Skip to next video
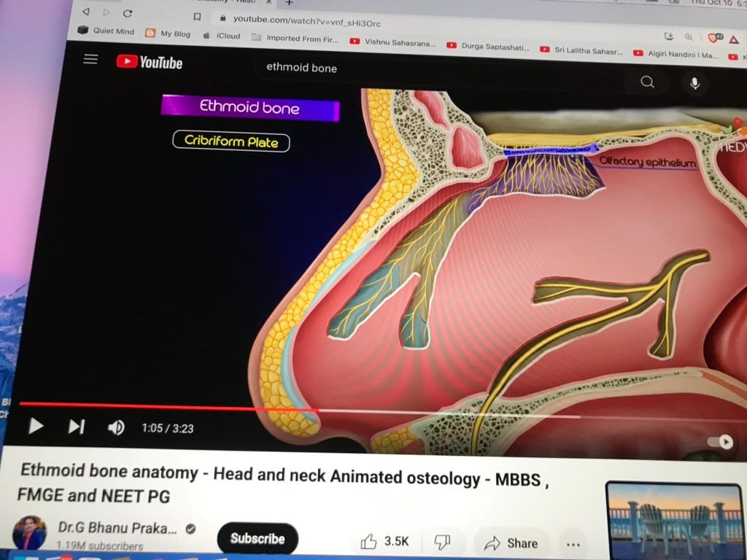 click(x=76, y=427)
